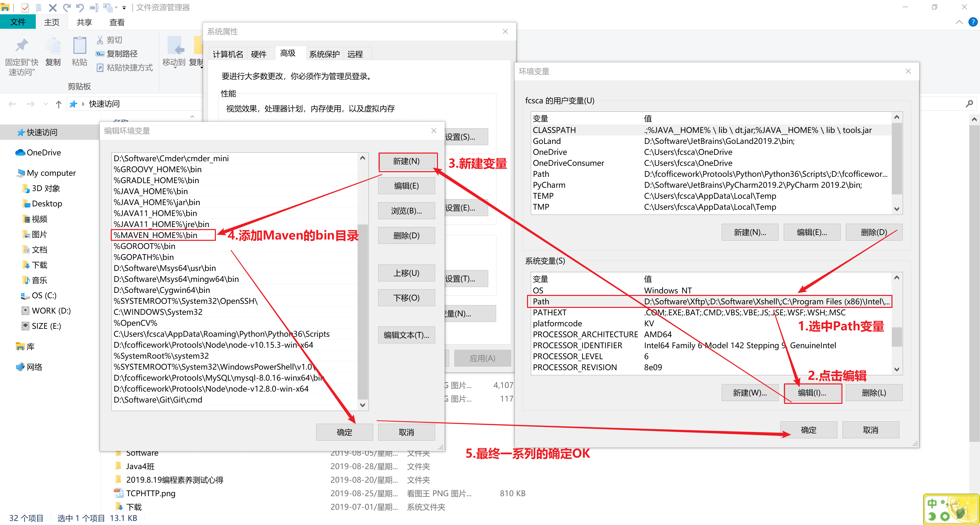The image size is (980, 525).
Task: Click the 编辑(I)... system variable button
Action: pos(812,393)
